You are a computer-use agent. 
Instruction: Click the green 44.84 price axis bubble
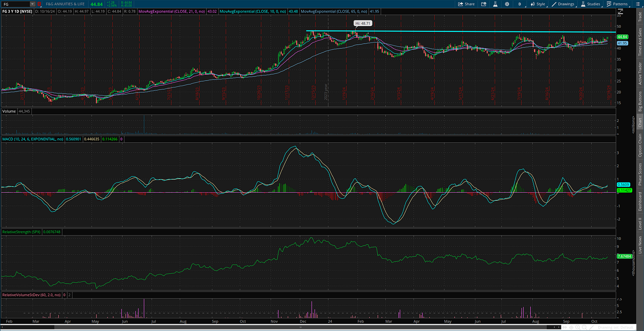[623, 37]
